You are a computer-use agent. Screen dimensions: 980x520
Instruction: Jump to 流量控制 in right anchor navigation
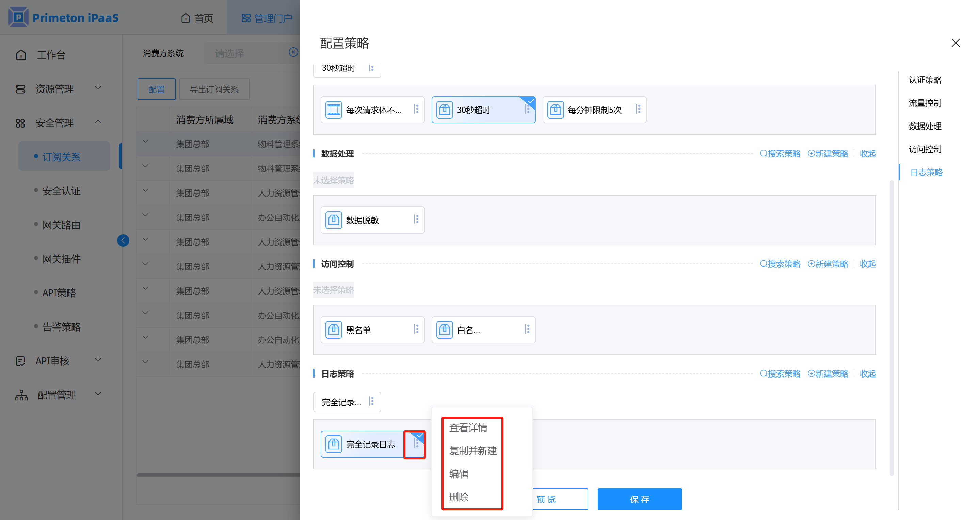pos(925,103)
